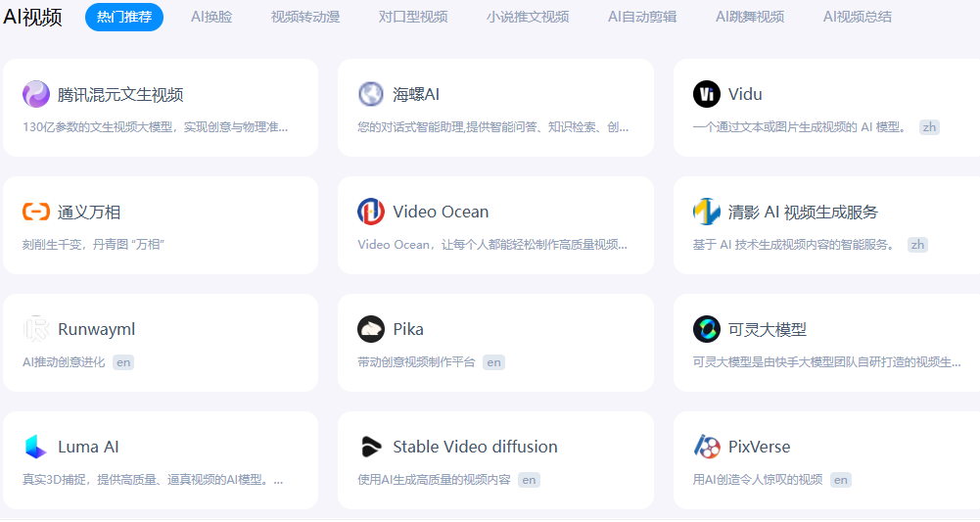Screen dimensions: 980x522
Task: Switch to the 对口型视频 tab
Action: (412, 17)
